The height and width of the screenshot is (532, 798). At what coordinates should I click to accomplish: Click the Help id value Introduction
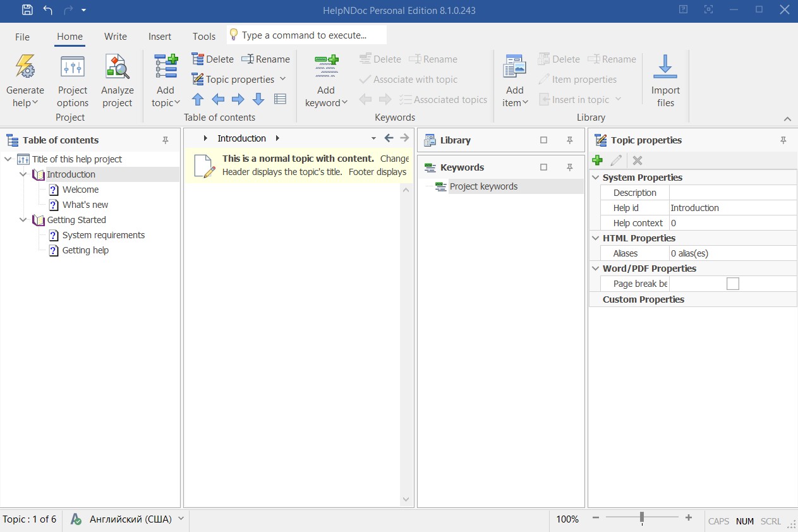pos(733,208)
